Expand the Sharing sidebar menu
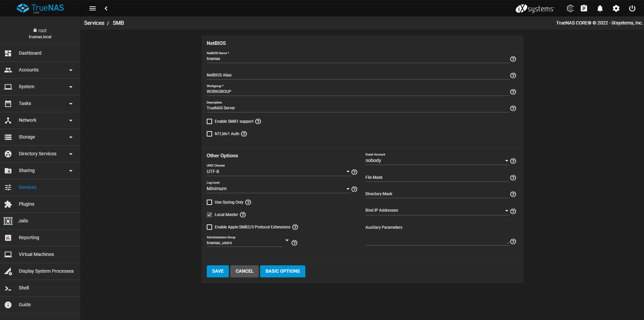Image resolution: width=644 pixels, height=320 pixels. 40,171
